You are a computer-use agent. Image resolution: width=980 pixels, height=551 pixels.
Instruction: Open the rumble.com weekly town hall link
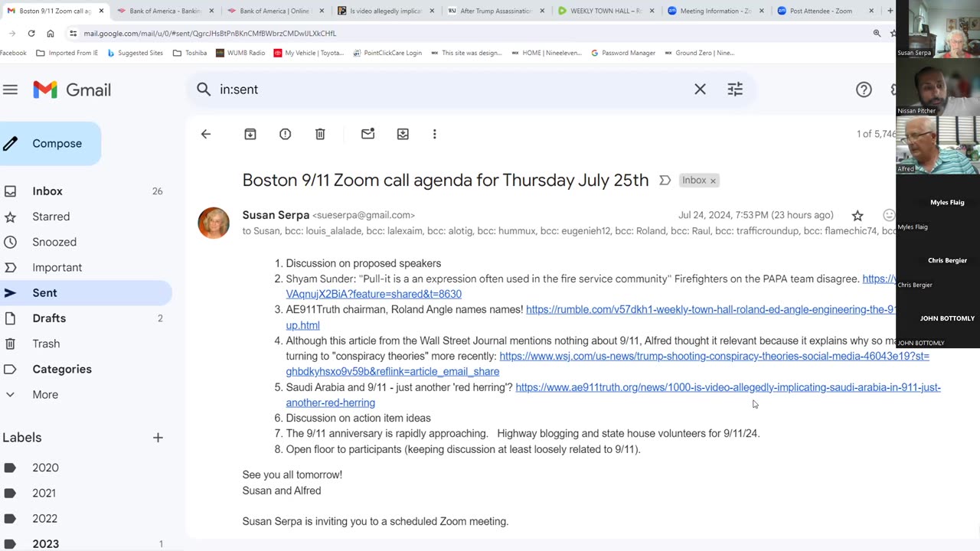[x=711, y=310]
